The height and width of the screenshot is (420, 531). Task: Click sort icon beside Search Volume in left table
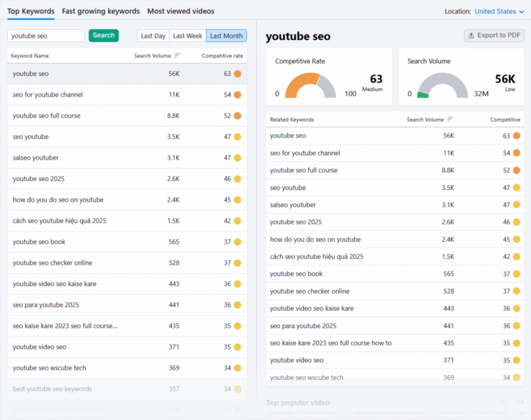coord(177,55)
